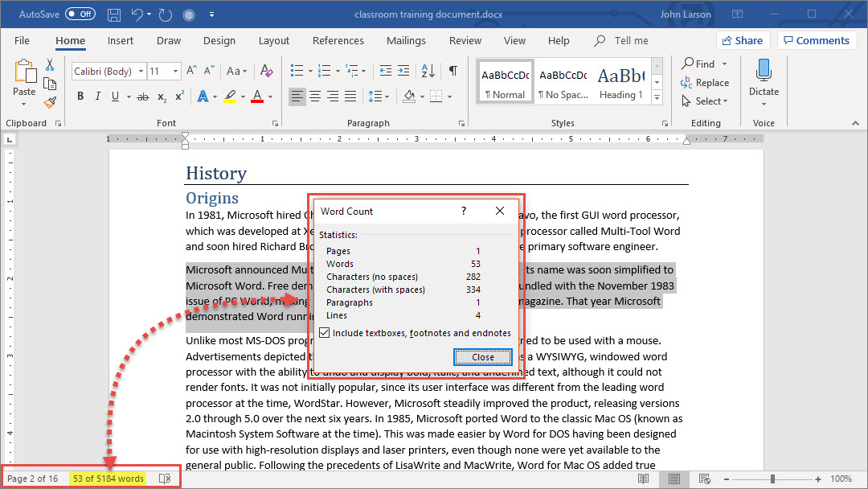Center align the paragraph text
868x489 pixels.
pos(315,97)
